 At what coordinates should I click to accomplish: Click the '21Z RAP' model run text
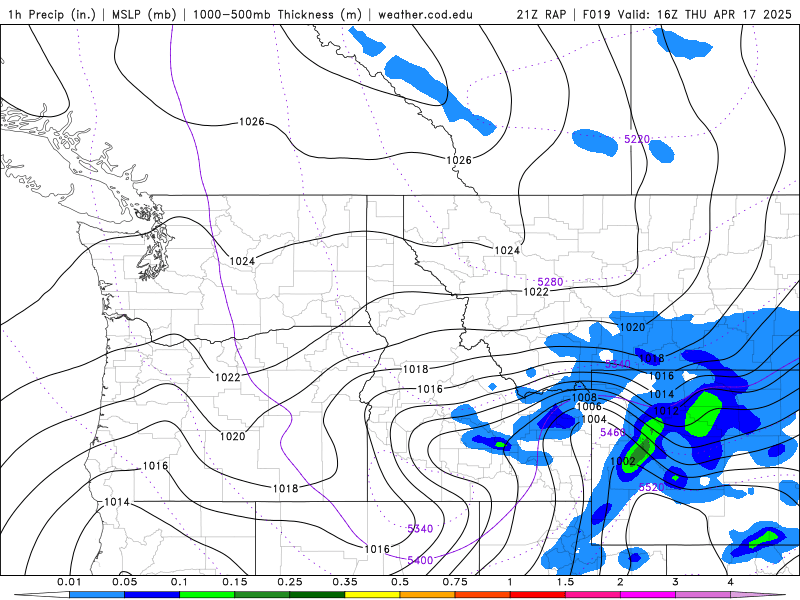point(541,14)
